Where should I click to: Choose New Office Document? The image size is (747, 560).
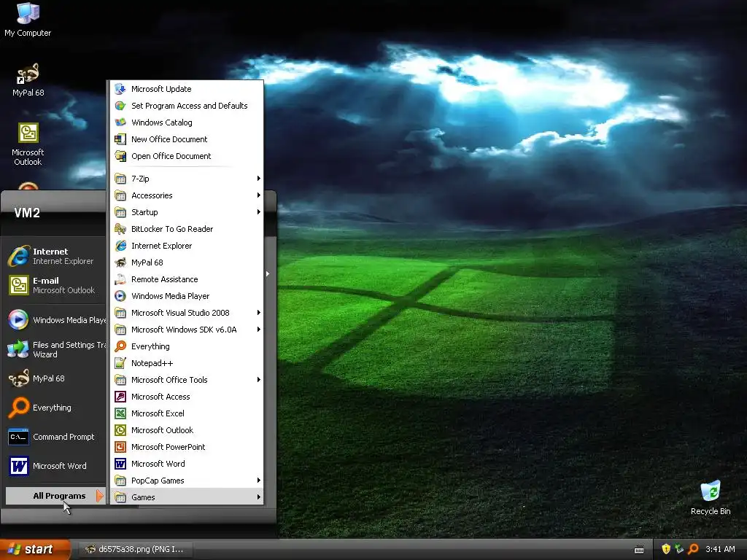tap(186, 139)
